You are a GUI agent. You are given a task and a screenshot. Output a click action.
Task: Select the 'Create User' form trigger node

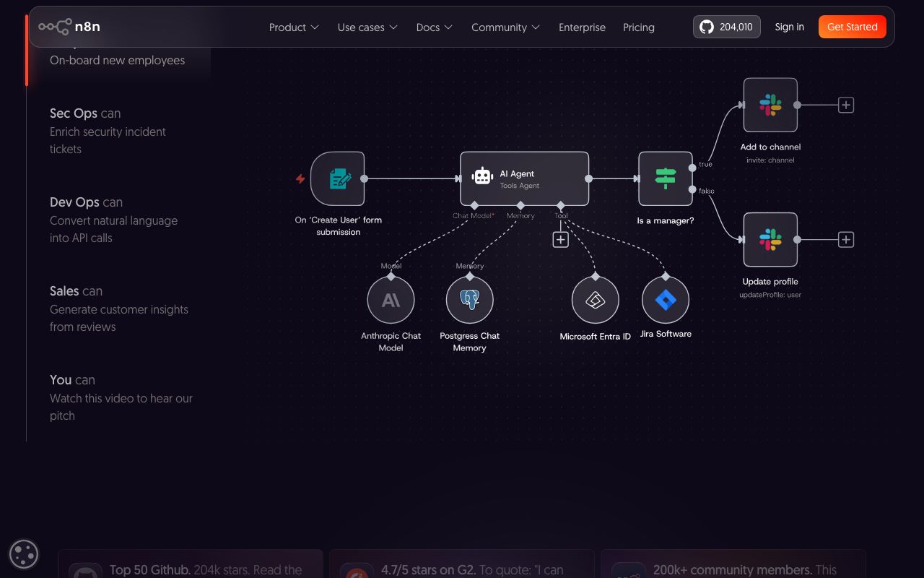tap(337, 178)
